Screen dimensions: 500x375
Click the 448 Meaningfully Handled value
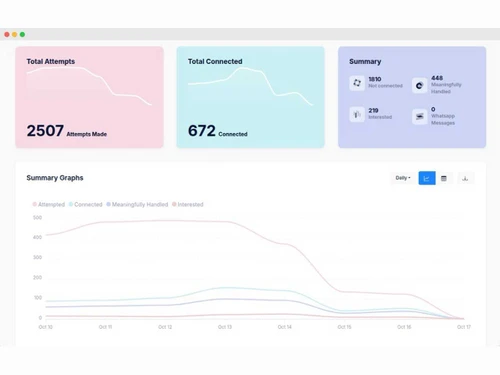click(437, 78)
